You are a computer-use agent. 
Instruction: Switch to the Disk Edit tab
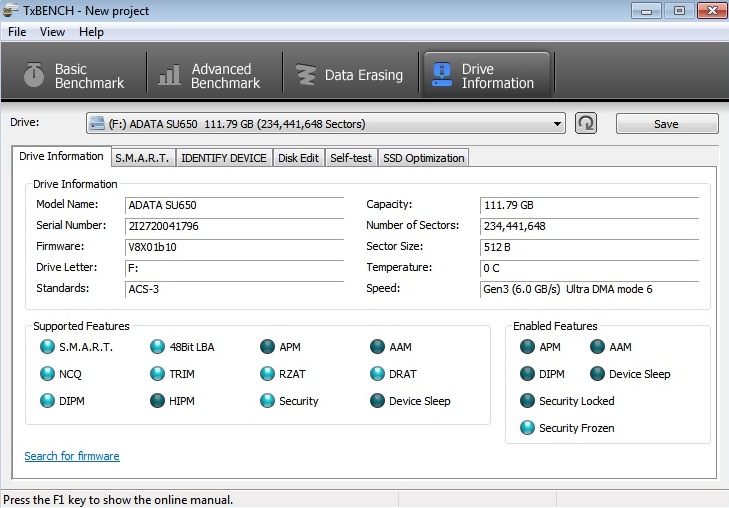pos(298,158)
